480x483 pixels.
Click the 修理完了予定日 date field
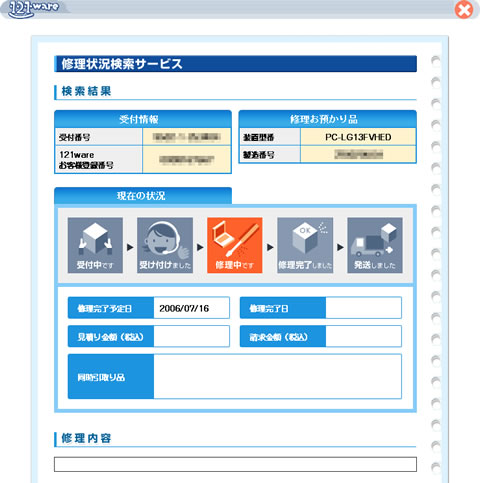point(192,308)
